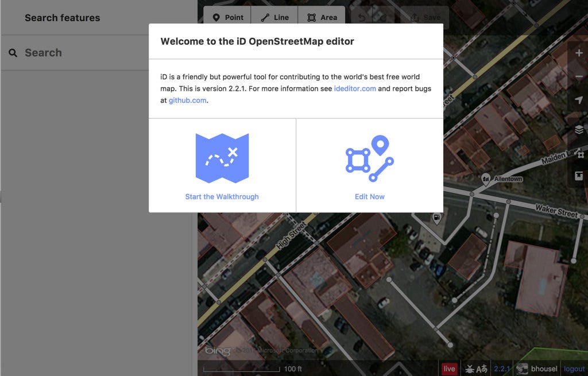Click inside the Search field
Viewport: 588px width, 376px height.
pos(86,52)
